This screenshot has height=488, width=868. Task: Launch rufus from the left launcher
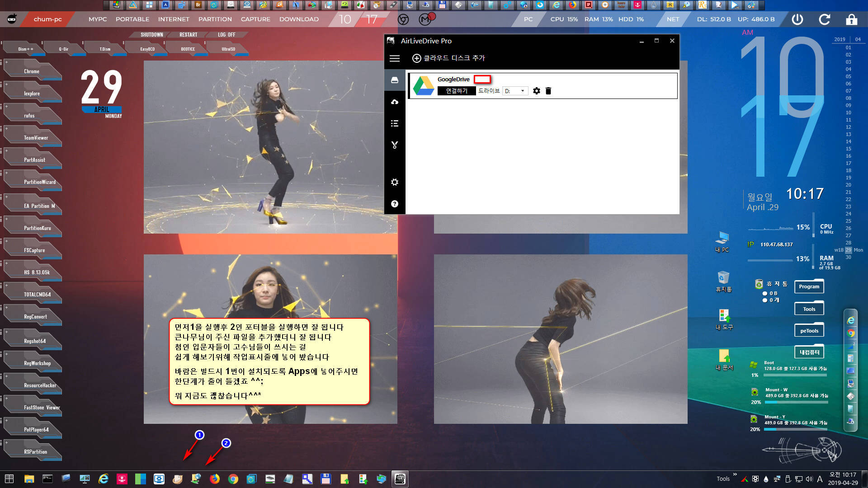click(33, 115)
